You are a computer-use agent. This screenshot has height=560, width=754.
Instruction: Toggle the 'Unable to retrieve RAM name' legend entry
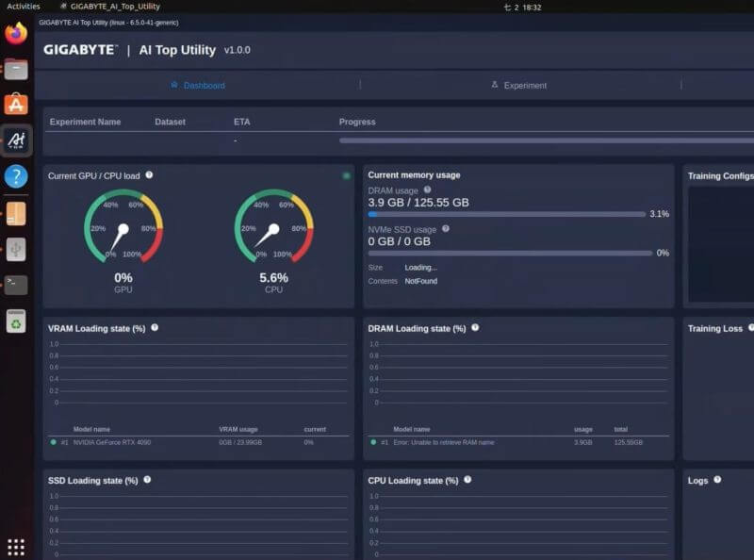point(433,442)
